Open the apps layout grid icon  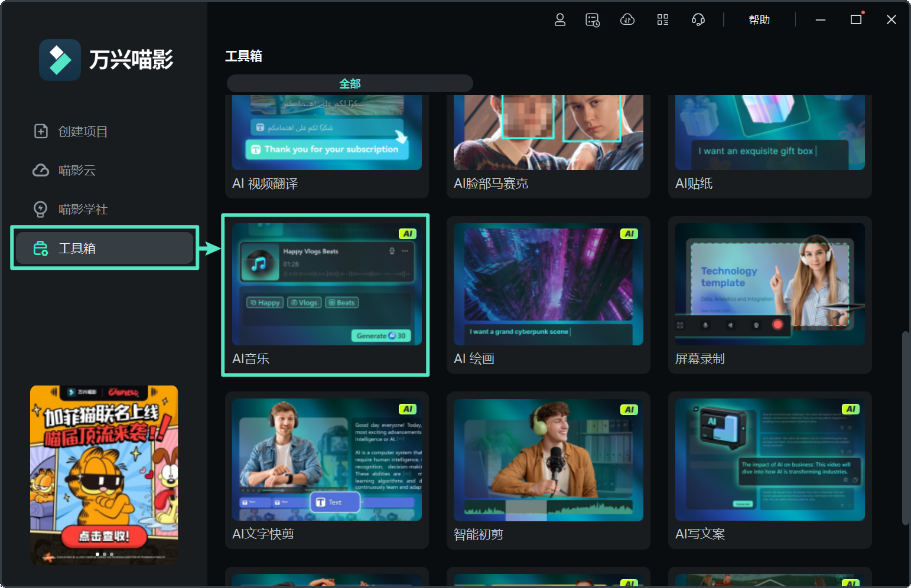[662, 19]
